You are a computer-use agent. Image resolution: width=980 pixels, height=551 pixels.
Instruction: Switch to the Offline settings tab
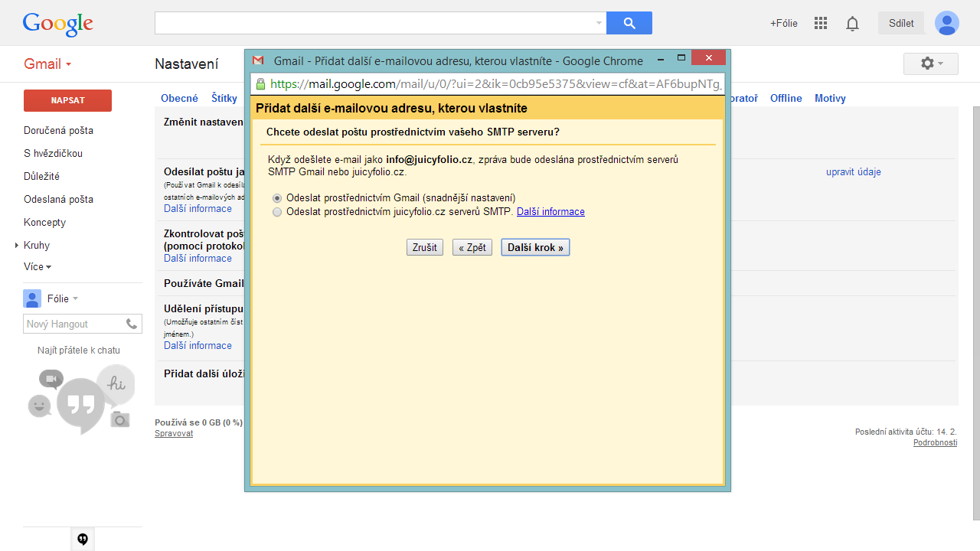pyautogui.click(x=786, y=98)
